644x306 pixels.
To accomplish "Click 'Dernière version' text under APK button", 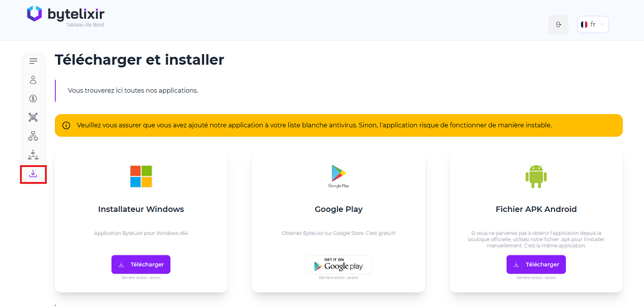I will pyautogui.click(x=536, y=278).
